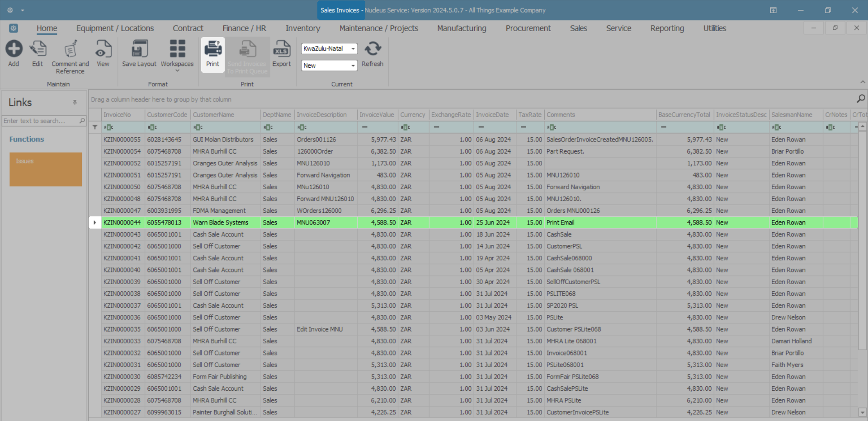
Task: Click the title bar layout icon
Action: click(773, 10)
